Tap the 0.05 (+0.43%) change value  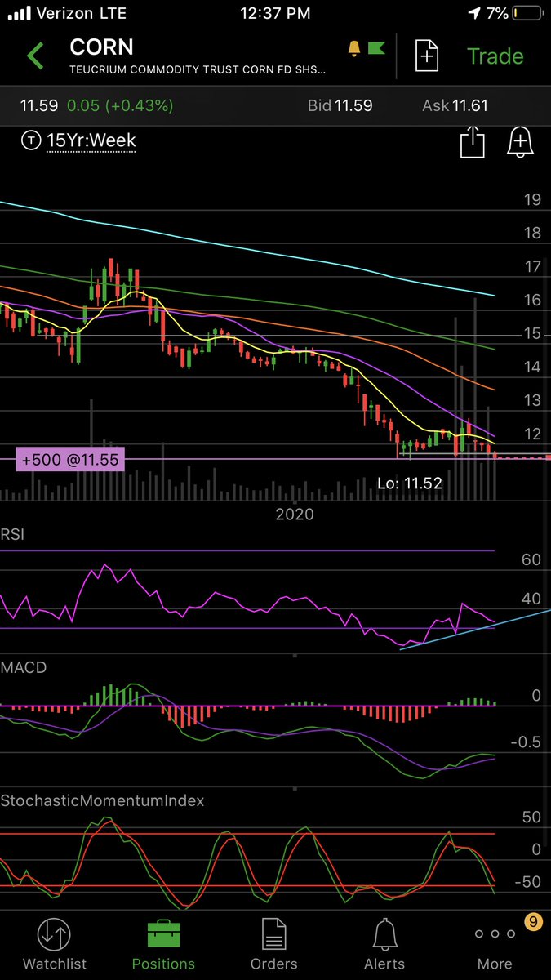(x=120, y=105)
